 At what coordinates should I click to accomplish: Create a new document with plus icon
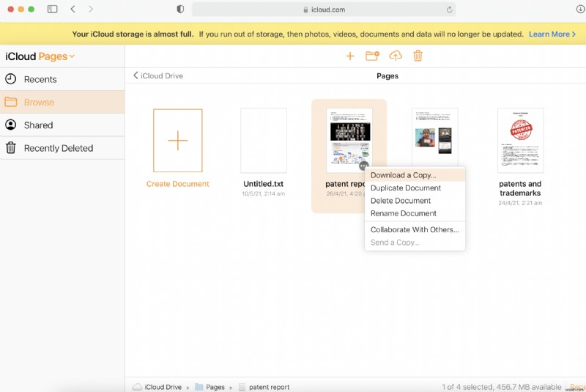(x=350, y=56)
